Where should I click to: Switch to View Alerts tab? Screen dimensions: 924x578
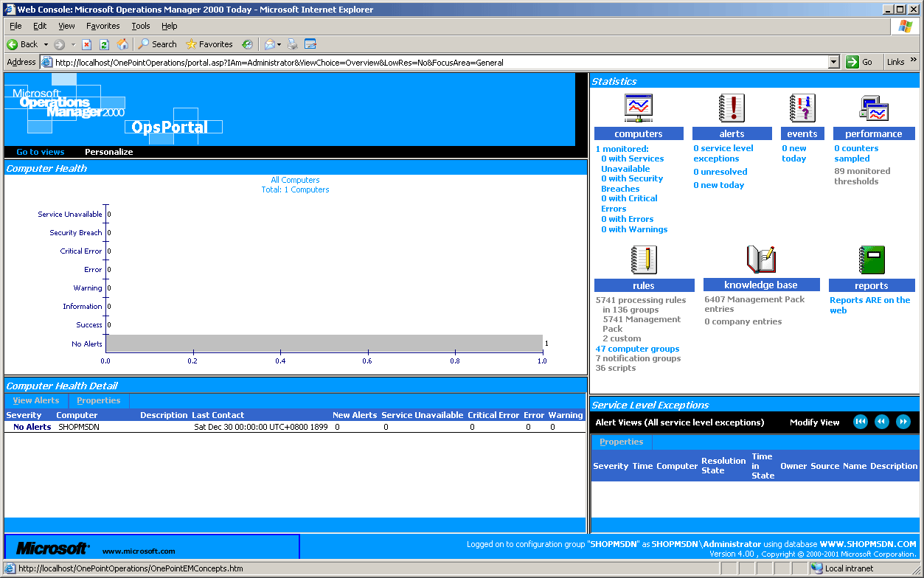[x=36, y=400]
